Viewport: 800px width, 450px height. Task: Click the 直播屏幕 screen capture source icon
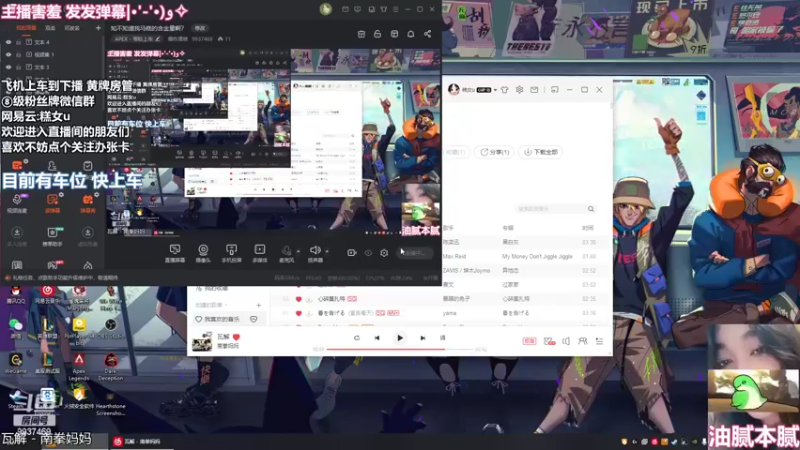(174, 249)
